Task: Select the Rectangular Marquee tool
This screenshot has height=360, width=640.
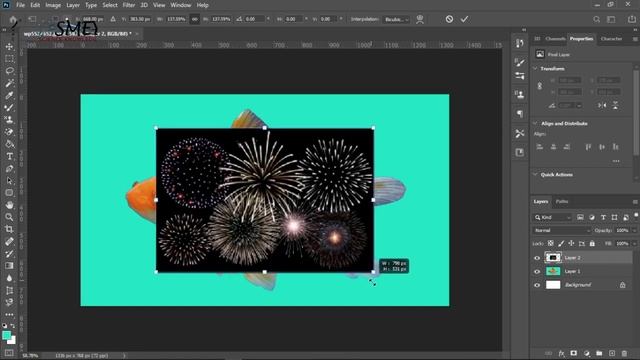Action: click(9, 59)
